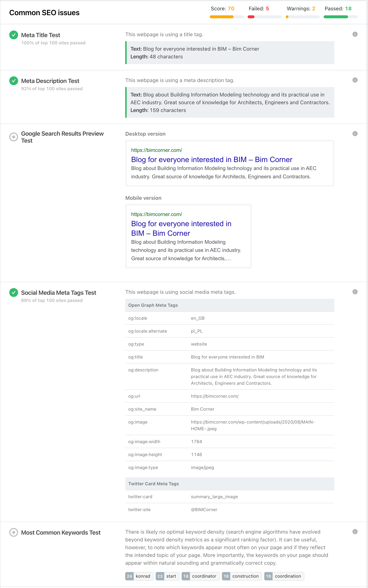Click the Desktop version label

pyautogui.click(x=145, y=134)
